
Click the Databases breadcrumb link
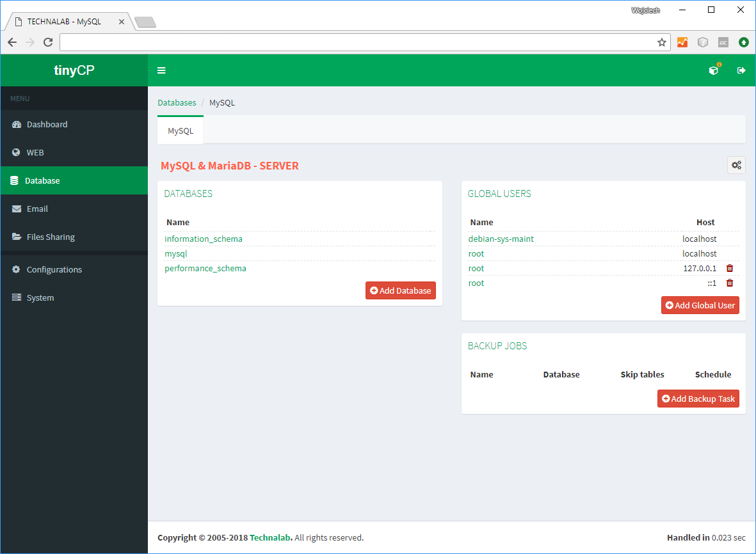(177, 102)
